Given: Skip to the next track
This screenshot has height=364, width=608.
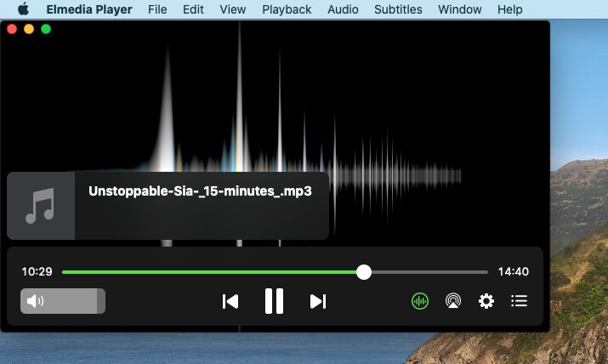Looking at the screenshot, I should [x=318, y=301].
